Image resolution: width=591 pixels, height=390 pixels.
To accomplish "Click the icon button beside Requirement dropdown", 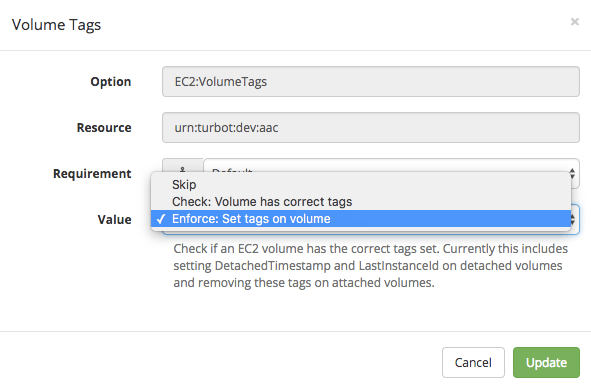I will tap(183, 165).
